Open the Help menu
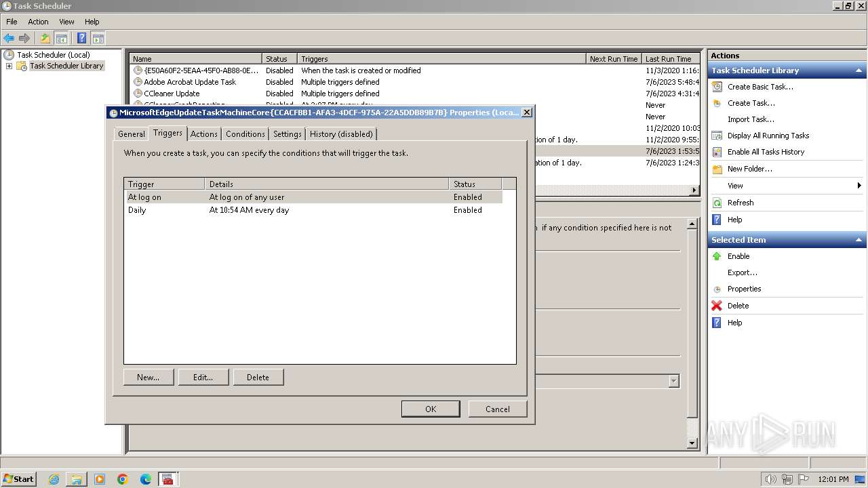868x488 pixels. (x=92, y=22)
